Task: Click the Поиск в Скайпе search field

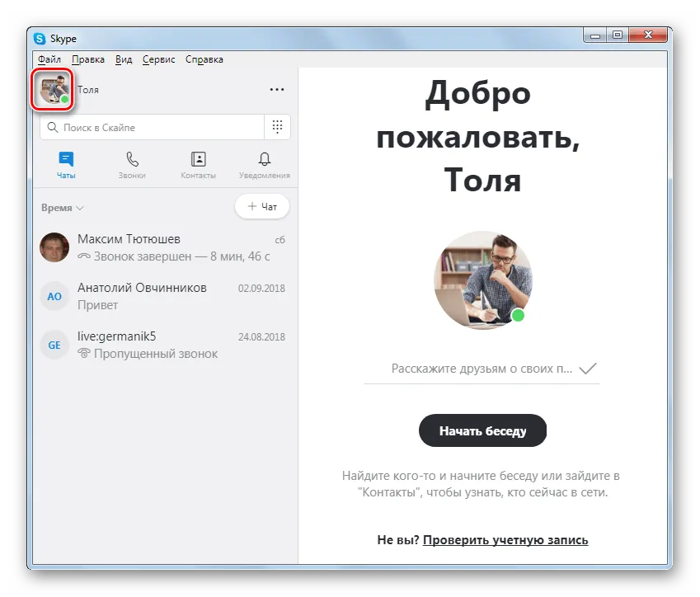Action: 152,127
